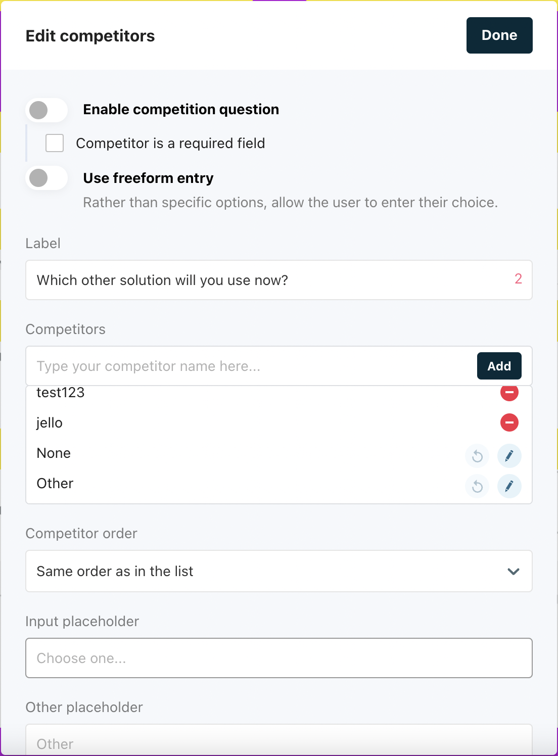Expand the order dropdown via chevron arrow
Image resolution: width=558 pixels, height=756 pixels.
[x=514, y=572]
